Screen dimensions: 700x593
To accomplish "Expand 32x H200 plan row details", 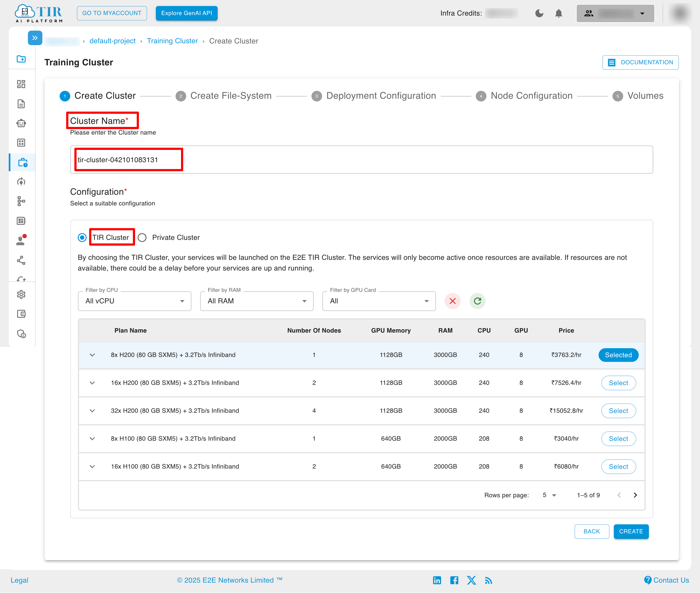I will pyautogui.click(x=92, y=411).
